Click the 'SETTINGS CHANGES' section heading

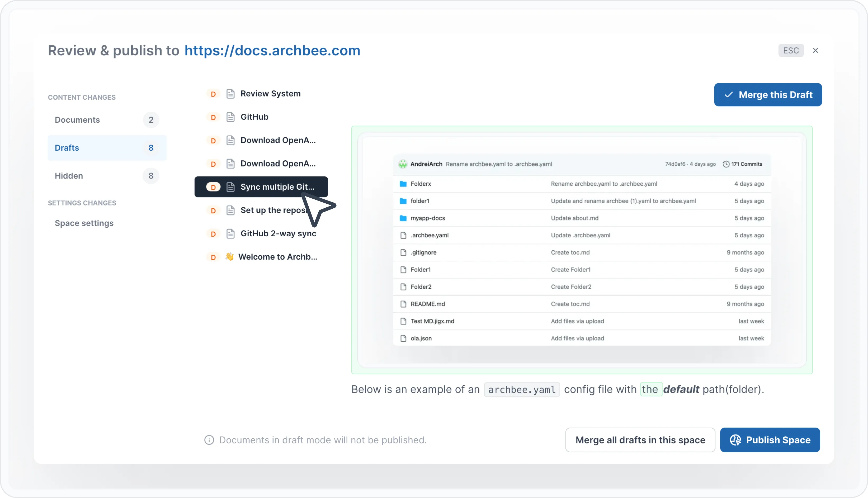(82, 203)
